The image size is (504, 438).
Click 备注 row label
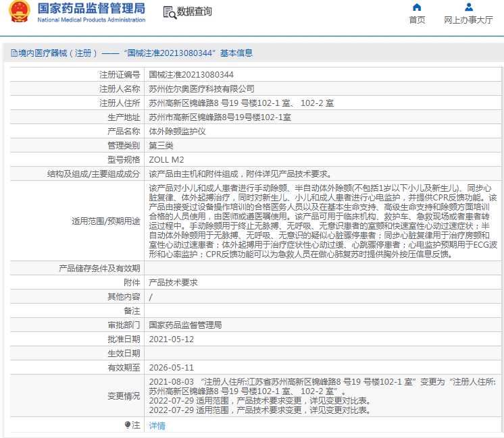(x=132, y=311)
